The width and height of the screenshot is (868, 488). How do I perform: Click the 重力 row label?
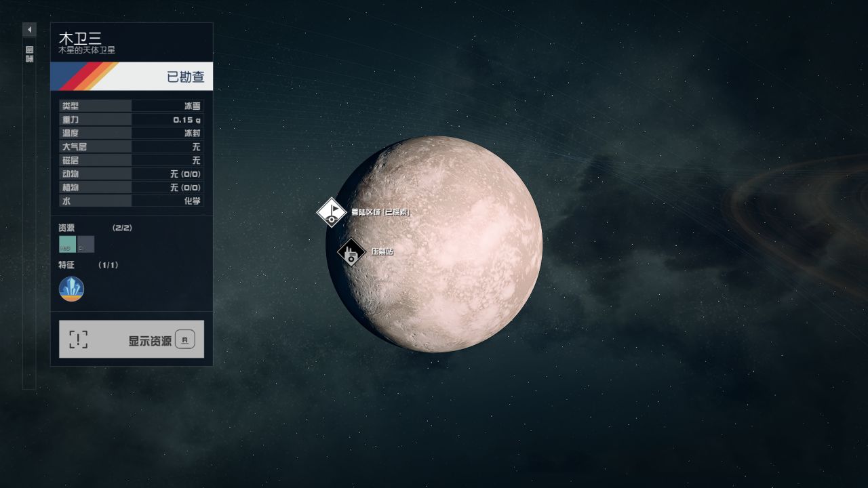(x=70, y=119)
